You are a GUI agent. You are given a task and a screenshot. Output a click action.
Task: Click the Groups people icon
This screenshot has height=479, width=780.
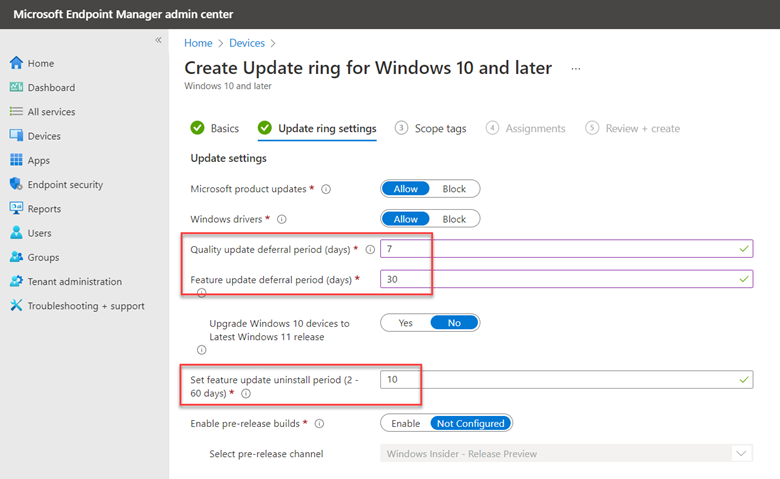(x=16, y=257)
